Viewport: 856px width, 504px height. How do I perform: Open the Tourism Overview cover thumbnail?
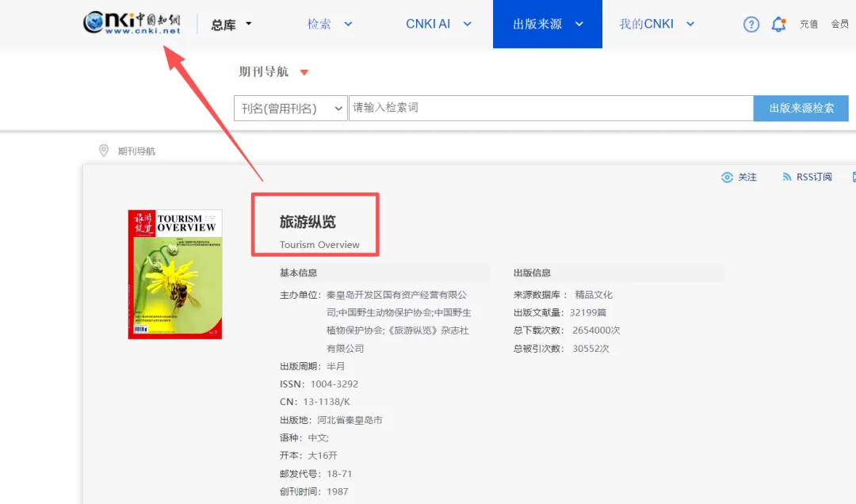(x=174, y=274)
